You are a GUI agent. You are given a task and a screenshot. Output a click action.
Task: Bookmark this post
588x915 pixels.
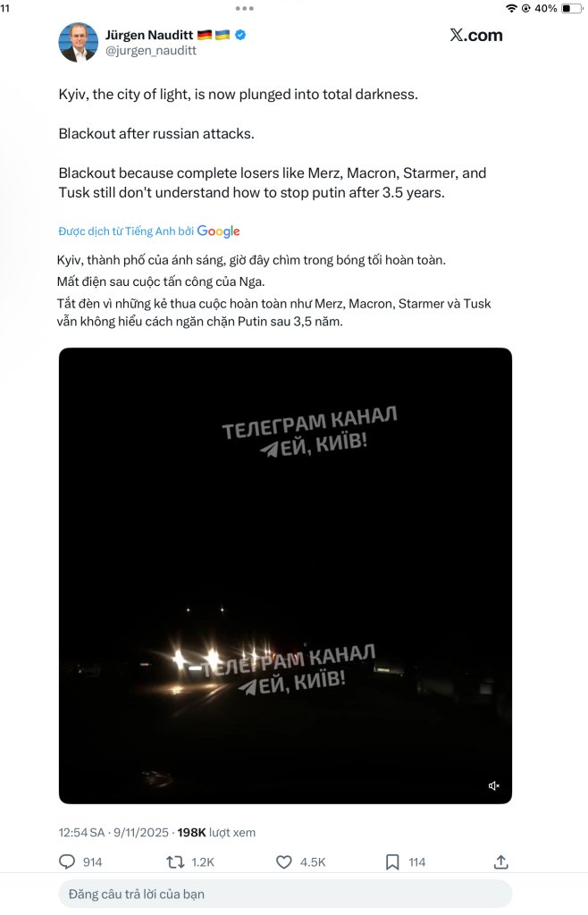click(x=392, y=862)
